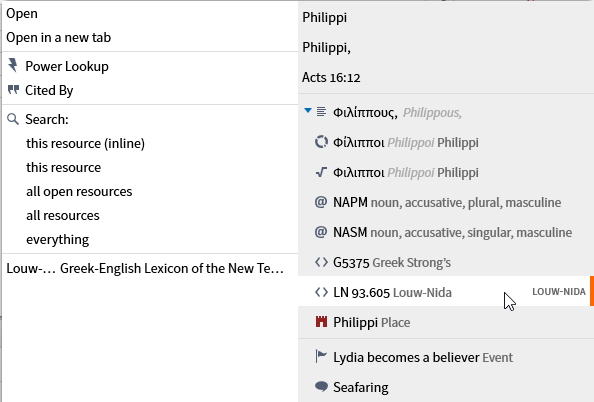Click the lemma ring icon beside Φίλιπποι
Image resolution: width=594 pixels, height=402 pixels.
click(x=321, y=142)
